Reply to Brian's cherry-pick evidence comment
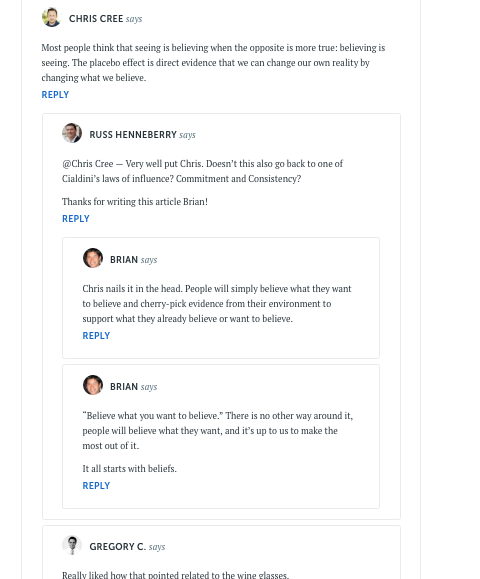This screenshot has width=480, height=579. point(96,336)
